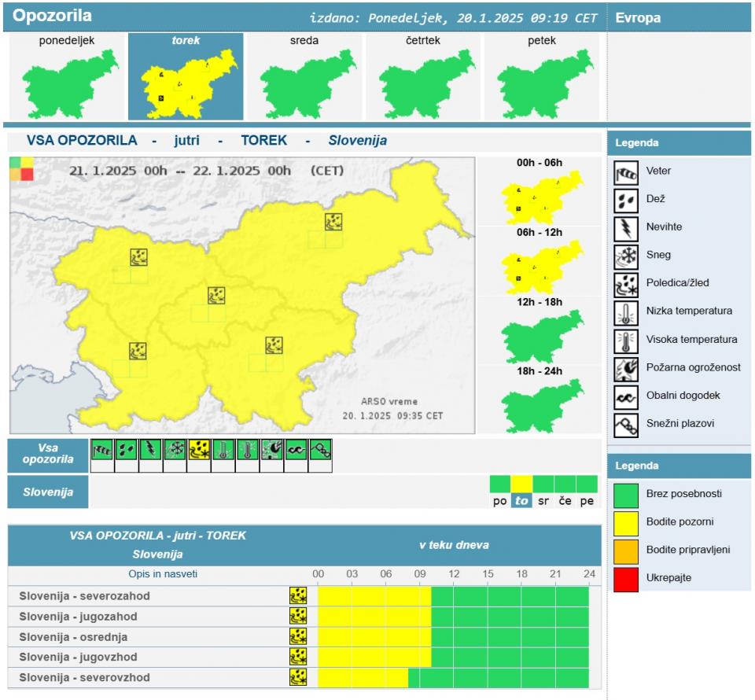Viewport: 755px width, 700px height.
Task: Open the Evropa header link
Action: (637, 17)
